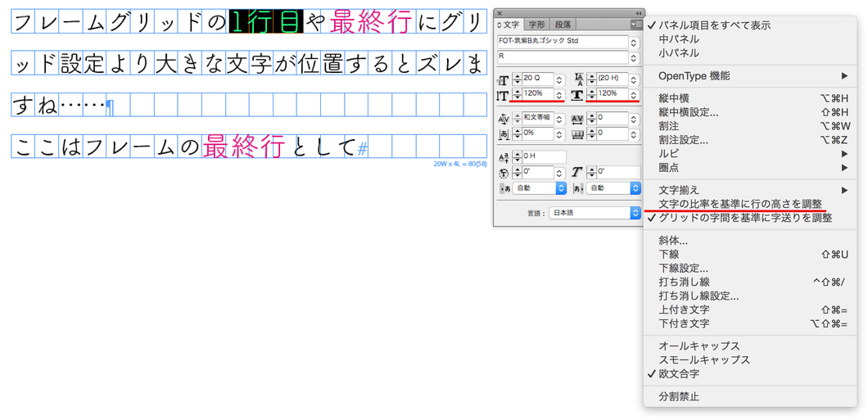Click the baseline shift stepper arrows
The image size is (868, 420).
coord(517,157)
